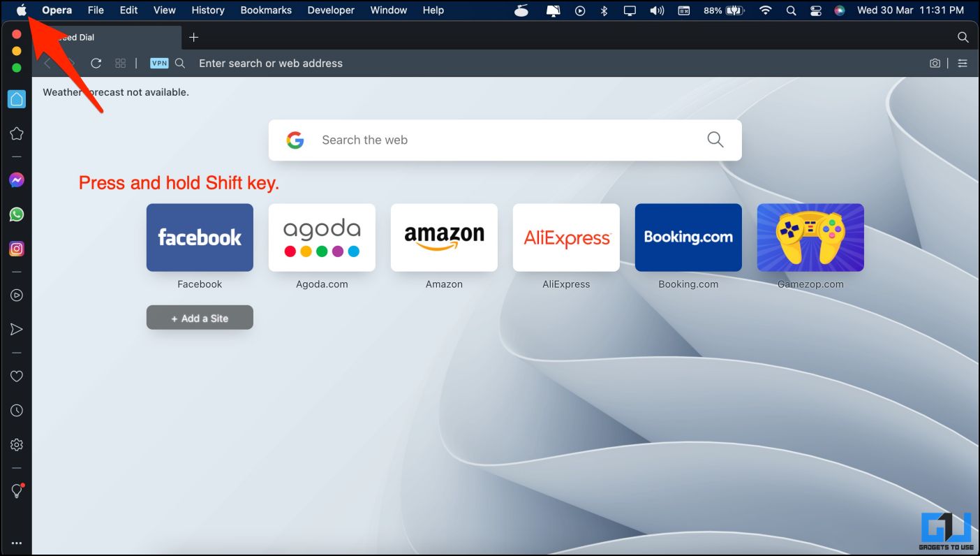Open Instagram in the sidebar
This screenshot has width=980, height=556.
(17, 248)
